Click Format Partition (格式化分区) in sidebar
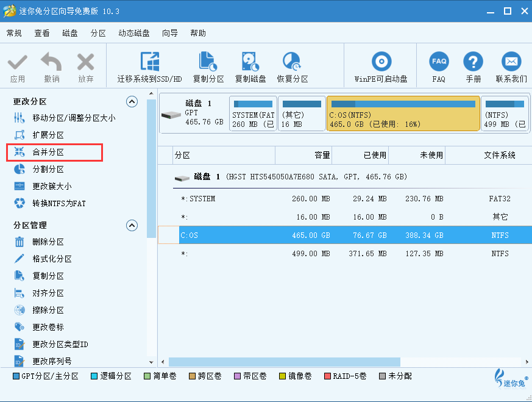 click(x=43, y=259)
